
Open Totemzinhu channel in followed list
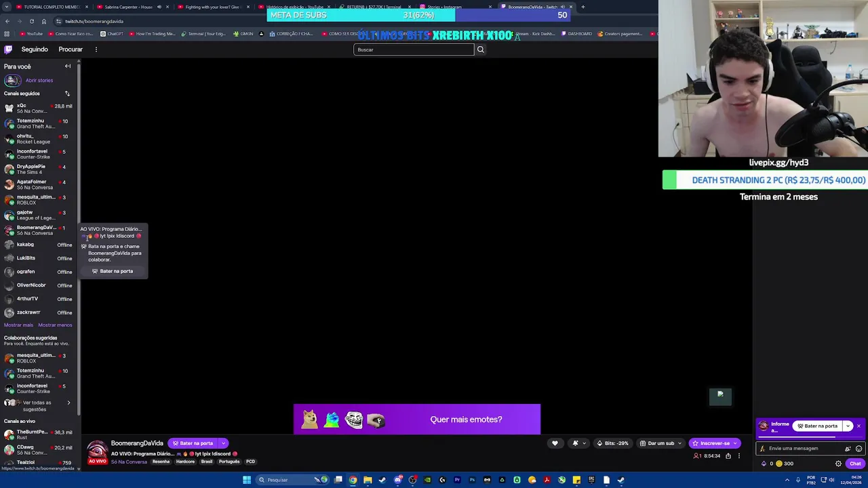(x=39, y=123)
